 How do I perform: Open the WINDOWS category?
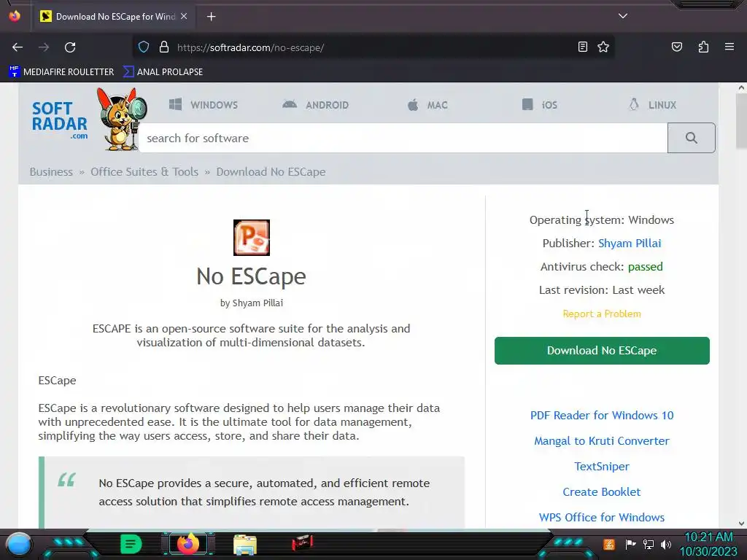[204, 105]
